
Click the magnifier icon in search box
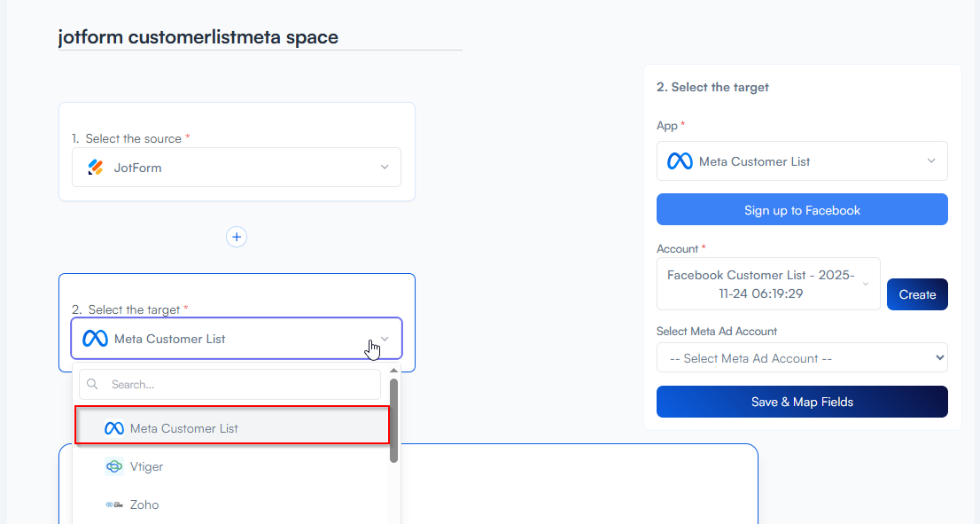[93, 385]
